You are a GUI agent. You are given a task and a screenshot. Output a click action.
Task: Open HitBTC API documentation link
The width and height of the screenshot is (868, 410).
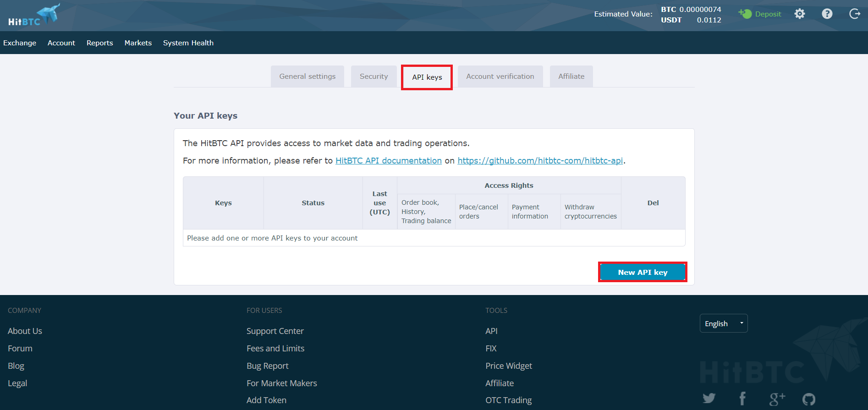389,161
